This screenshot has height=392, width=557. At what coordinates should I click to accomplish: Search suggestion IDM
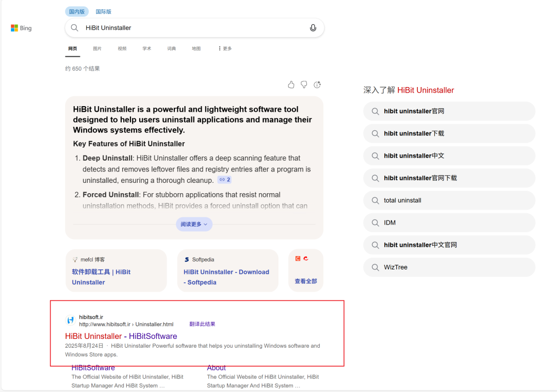(449, 223)
